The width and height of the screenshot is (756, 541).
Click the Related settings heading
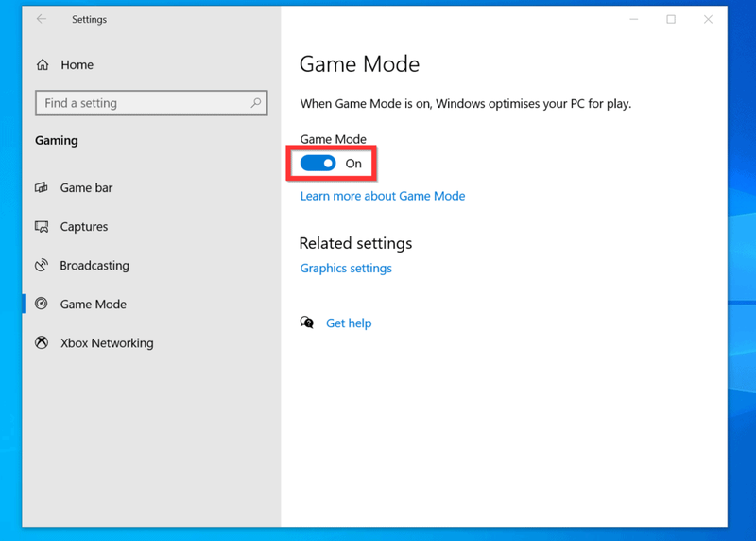pyautogui.click(x=355, y=243)
